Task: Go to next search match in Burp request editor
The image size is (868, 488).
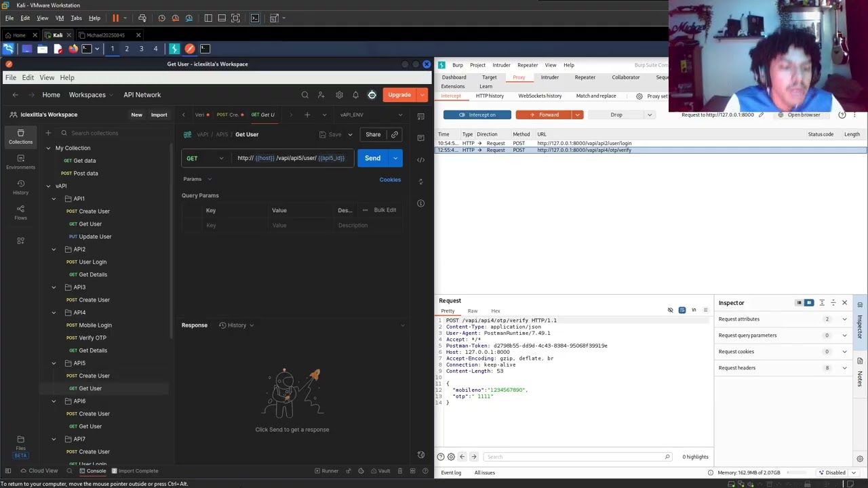Action: click(x=474, y=457)
